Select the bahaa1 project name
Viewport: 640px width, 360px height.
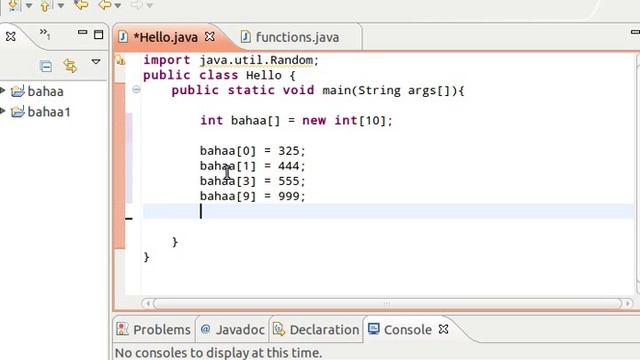point(49,112)
